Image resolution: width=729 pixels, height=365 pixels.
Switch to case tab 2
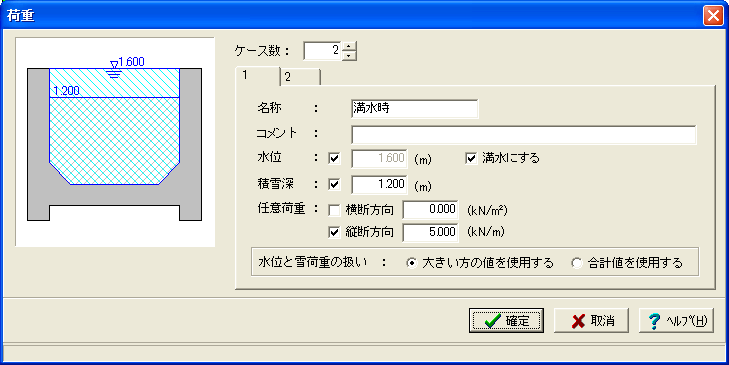pyautogui.click(x=301, y=77)
